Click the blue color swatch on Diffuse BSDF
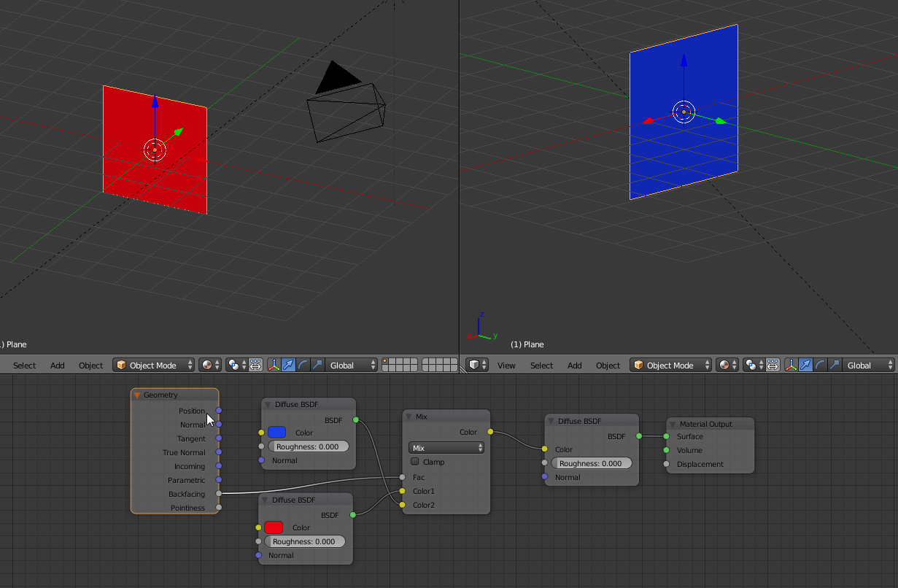 [x=276, y=433]
